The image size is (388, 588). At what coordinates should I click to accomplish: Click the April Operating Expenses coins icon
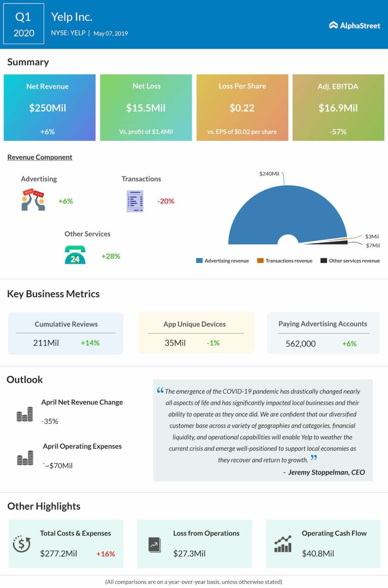pyautogui.click(x=25, y=459)
